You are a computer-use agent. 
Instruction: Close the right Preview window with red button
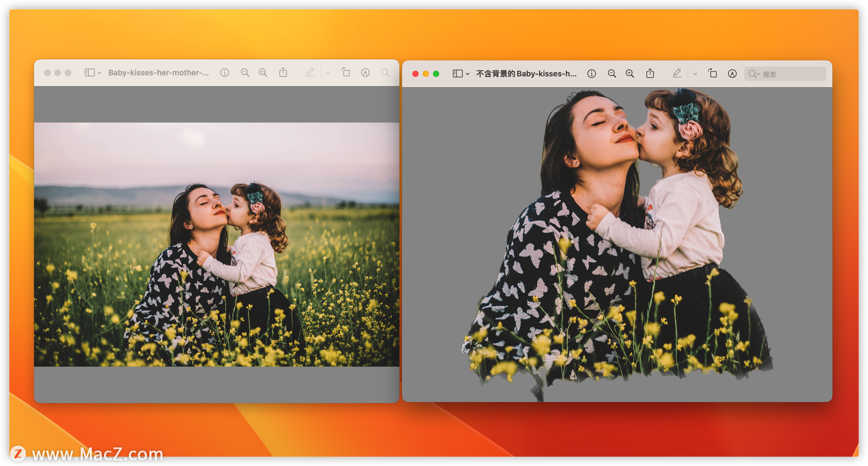coord(415,74)
